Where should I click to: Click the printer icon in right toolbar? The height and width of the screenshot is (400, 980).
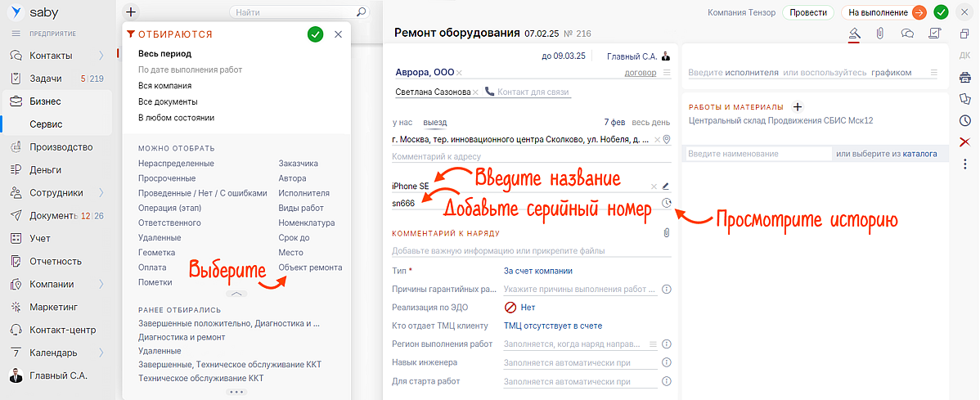pos(965,77)
